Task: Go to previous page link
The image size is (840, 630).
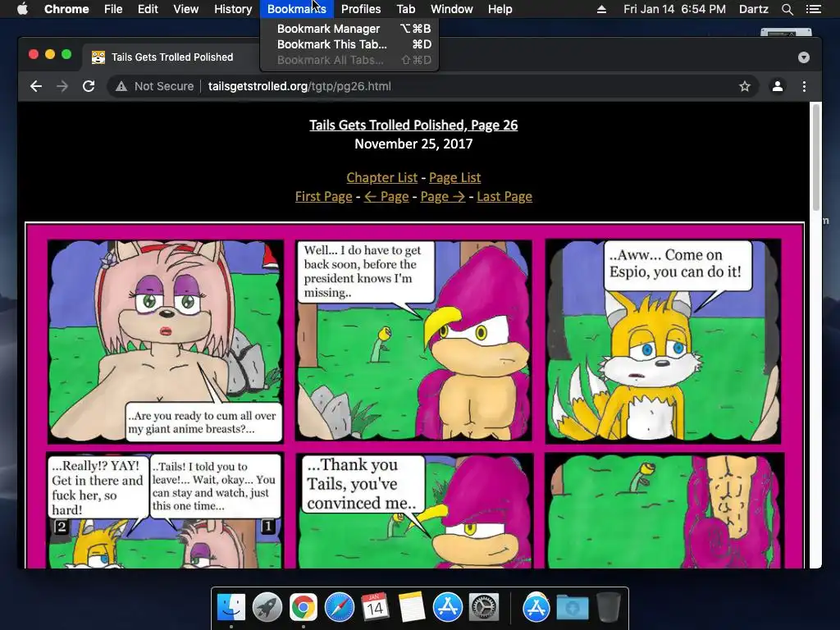Action: coord(386,197)
